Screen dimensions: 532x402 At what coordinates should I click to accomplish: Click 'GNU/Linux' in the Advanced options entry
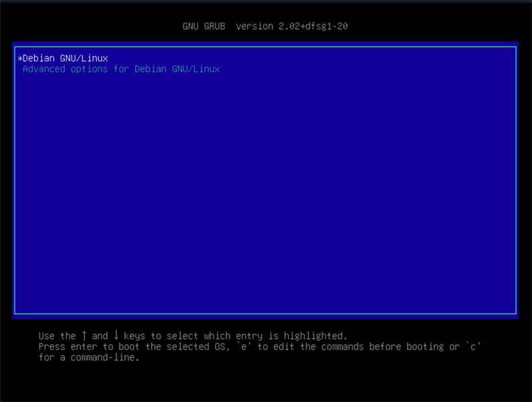click(196, 69)
